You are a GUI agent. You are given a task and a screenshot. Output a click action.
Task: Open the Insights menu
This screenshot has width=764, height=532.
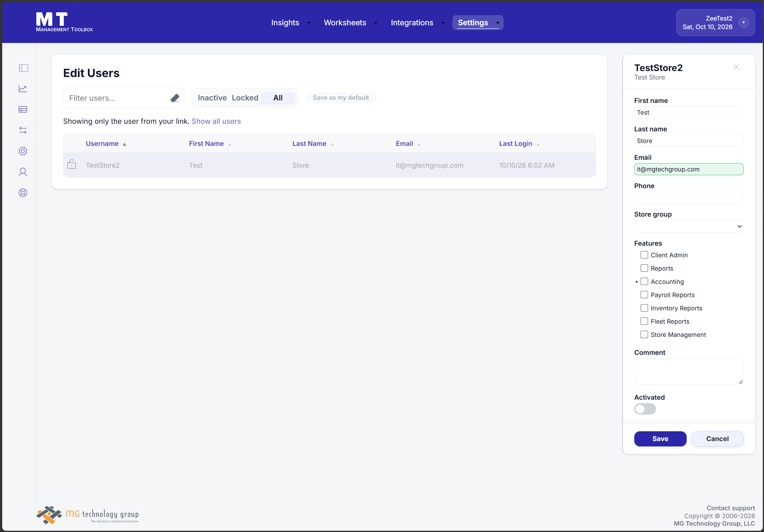[290, 23]
